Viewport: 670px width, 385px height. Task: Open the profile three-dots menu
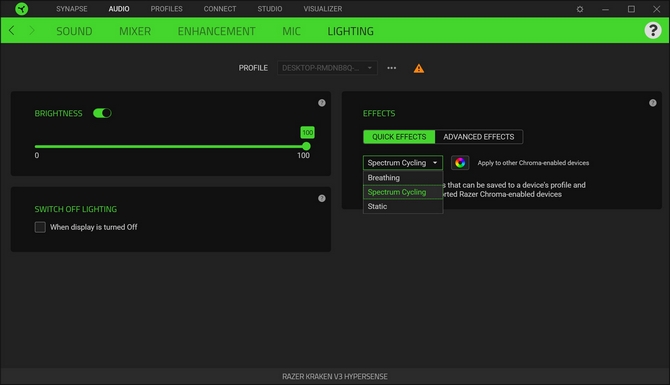pyautogui.click(x=391, y=68)
